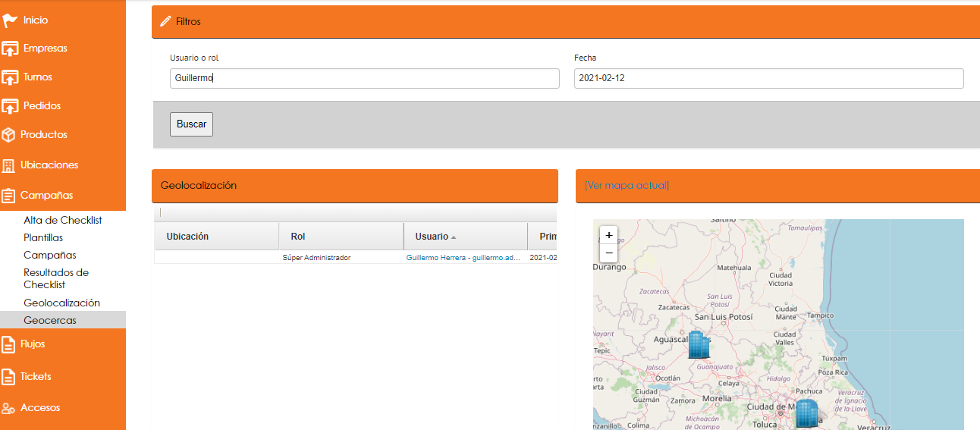Image resolution: width=980 pixels, height=430 pixels.
Task: Click the Accesos users icon
Action: [x=8, y=408]
